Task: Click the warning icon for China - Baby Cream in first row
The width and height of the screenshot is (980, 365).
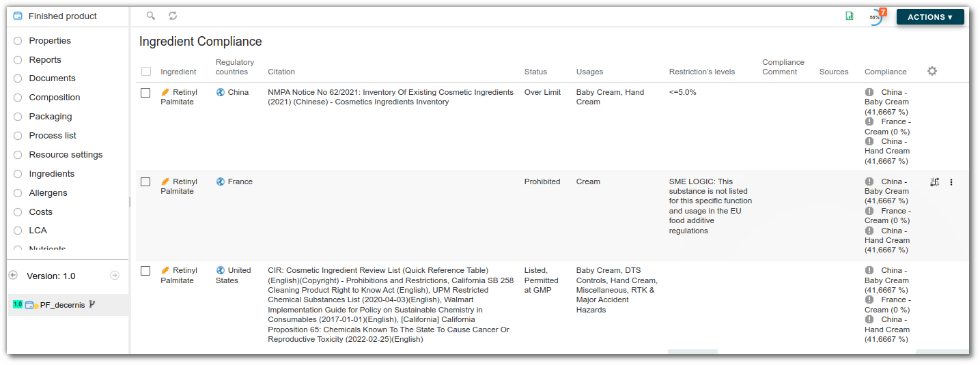Action: click(869, 92)
